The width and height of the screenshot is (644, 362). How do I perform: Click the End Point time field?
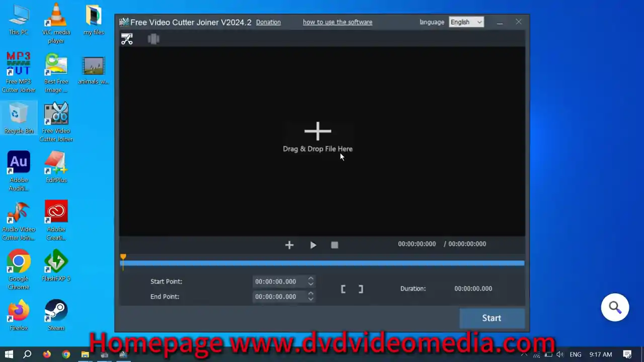point(279,297)
